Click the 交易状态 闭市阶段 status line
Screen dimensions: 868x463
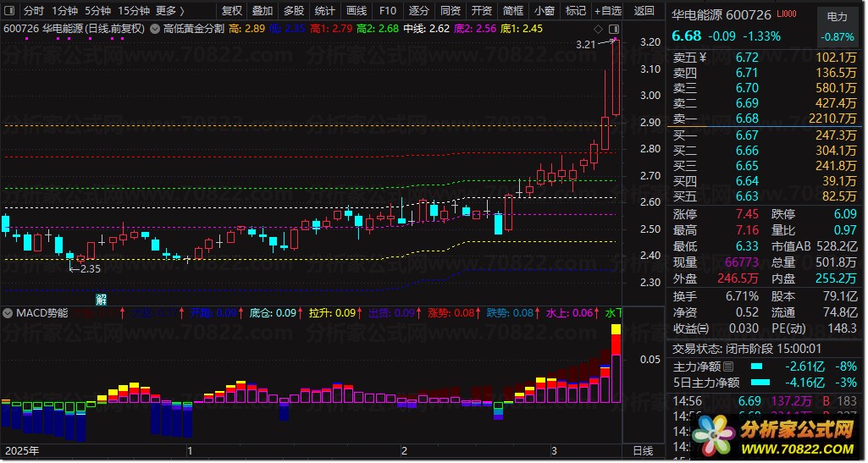[x=747, y=349]
